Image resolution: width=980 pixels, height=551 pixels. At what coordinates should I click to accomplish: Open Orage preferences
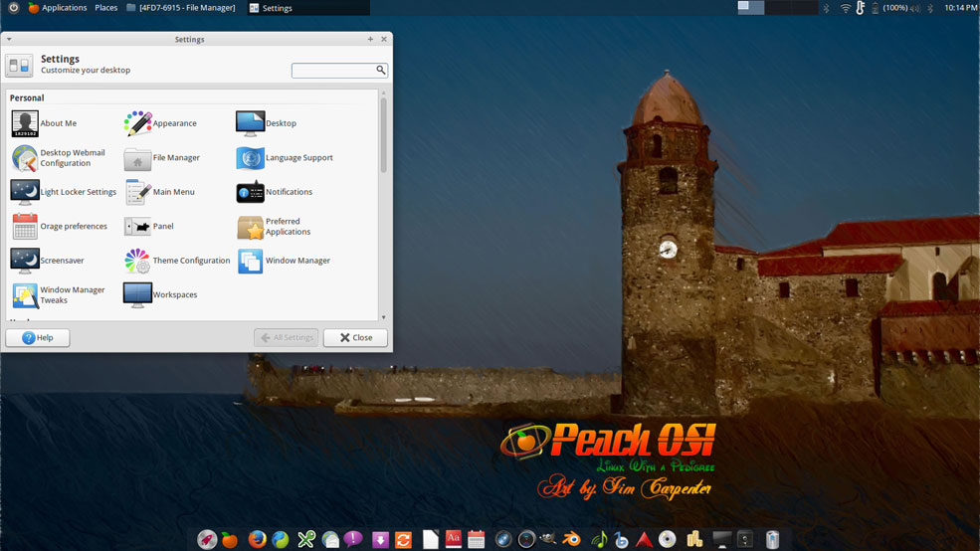point(59,227)
